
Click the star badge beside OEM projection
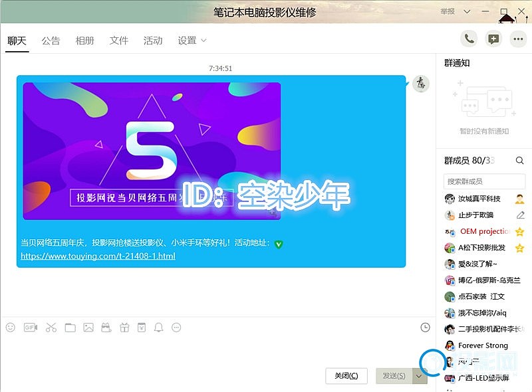tap(519, 232)
